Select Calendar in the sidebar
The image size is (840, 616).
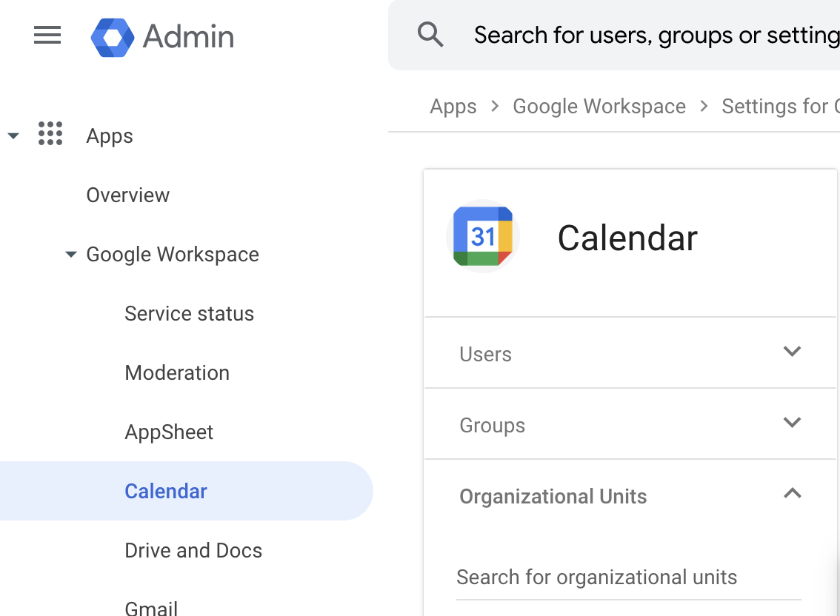tap(186, 491)
